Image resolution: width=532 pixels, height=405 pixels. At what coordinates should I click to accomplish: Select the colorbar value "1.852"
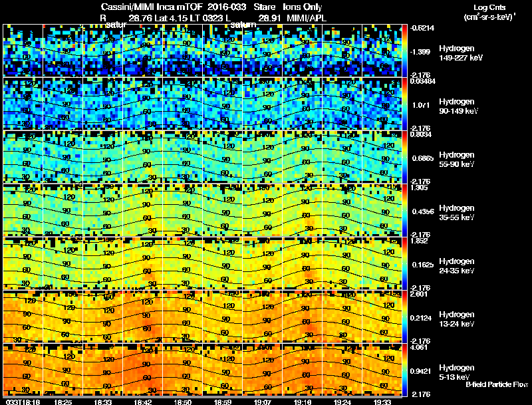click(x=419, y=241)
